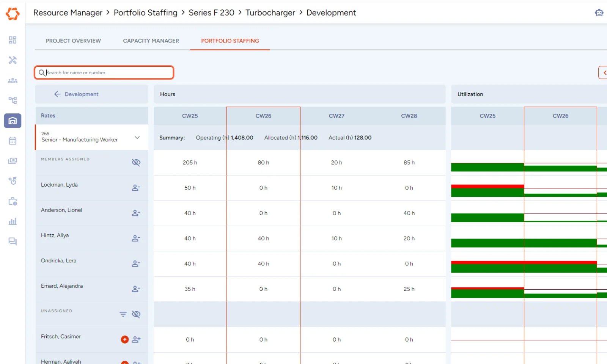Expand the collapsed right side panel arrow
607x364 pixels.
pos(603,73)
